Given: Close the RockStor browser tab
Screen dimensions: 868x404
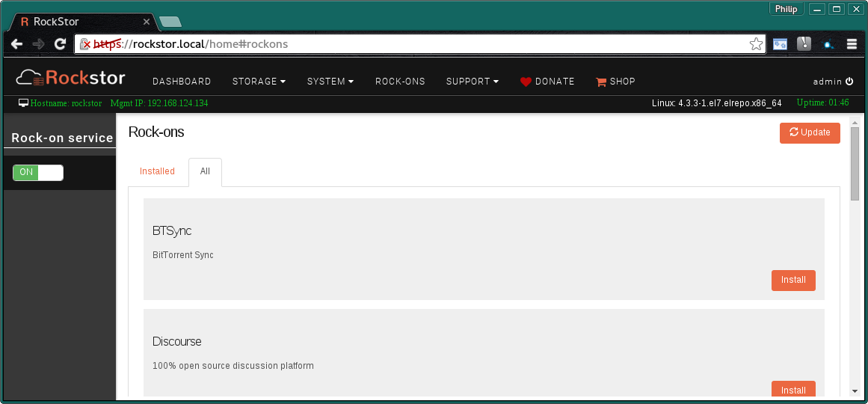Looking at the screenshot, I should pyautogui.click(x=147, y=22).
